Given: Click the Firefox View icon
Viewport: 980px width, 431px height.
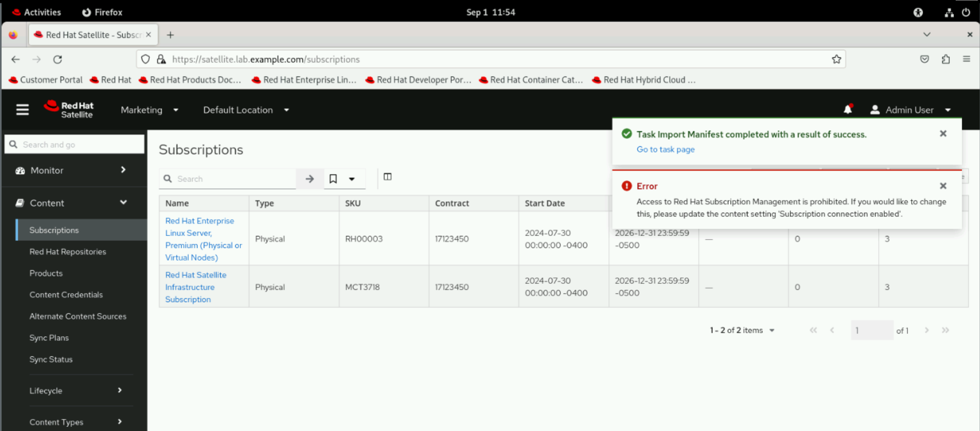Looking at the screenshot, I should [x=13, y=35].
